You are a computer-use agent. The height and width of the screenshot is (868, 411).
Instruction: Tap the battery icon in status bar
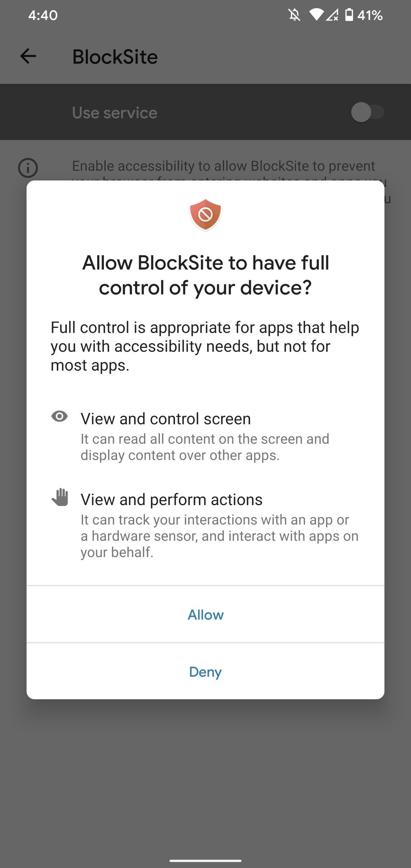(x=349, y=15)
